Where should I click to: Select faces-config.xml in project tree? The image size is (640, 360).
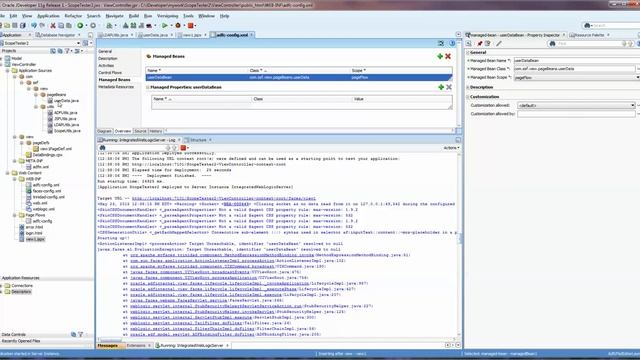tap(44, 191)
